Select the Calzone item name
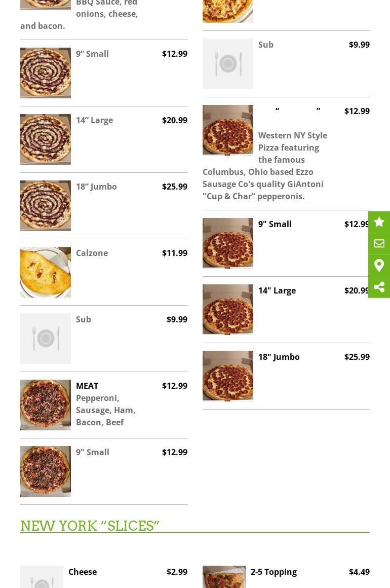 [x=92, y=253]
